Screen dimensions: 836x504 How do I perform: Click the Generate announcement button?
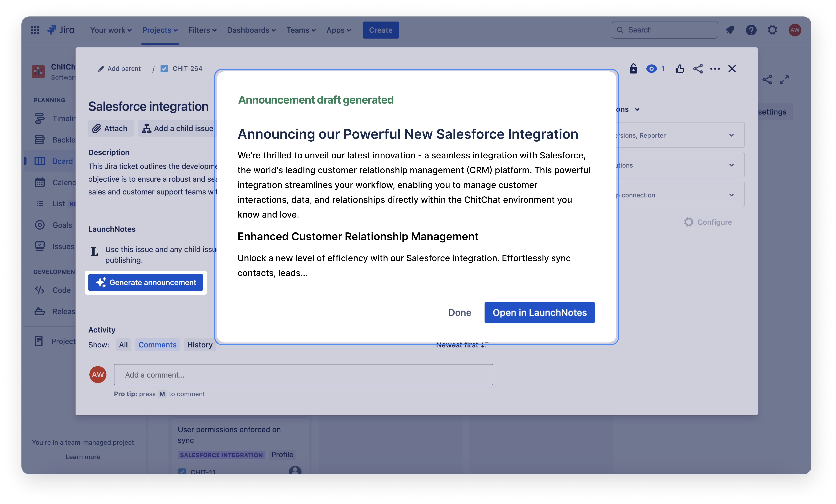[x=146, y=282]
